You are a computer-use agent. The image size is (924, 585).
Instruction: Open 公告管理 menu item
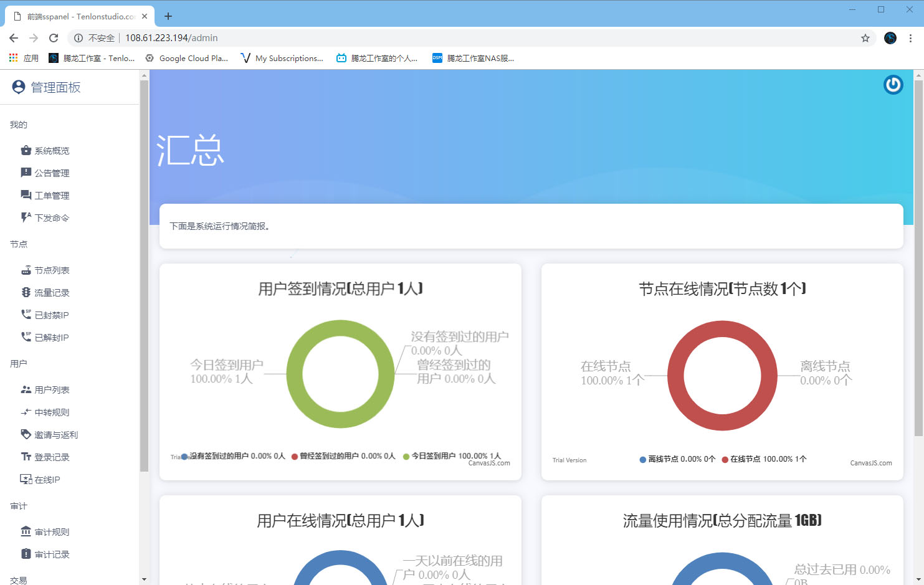[52, 173]
